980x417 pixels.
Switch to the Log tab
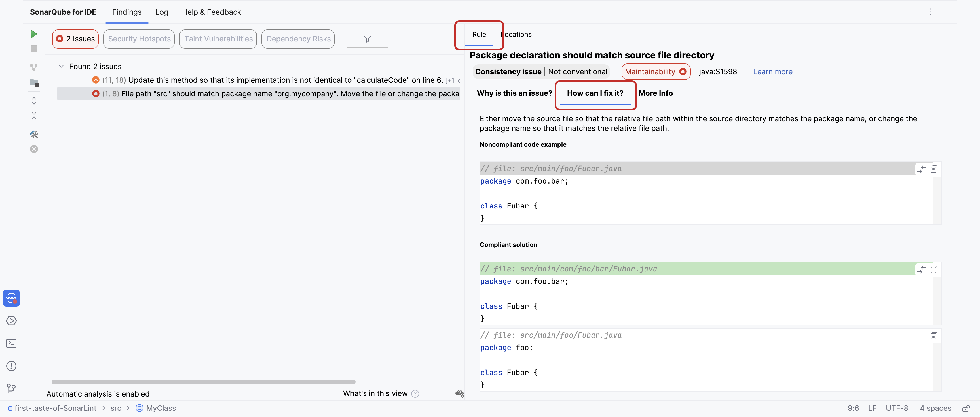coord(162,12)
